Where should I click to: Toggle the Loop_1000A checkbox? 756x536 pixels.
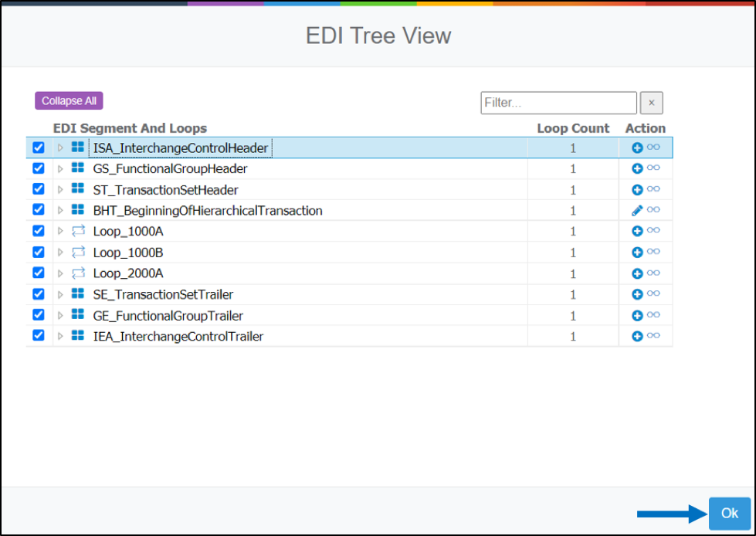[39, 231]
